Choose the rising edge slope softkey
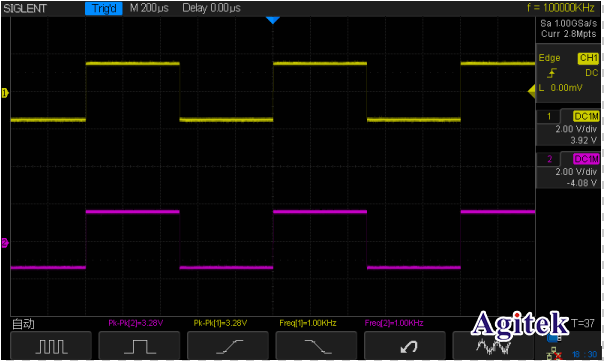Viewport: 604px width, 361px height. [x=228, y=346]
